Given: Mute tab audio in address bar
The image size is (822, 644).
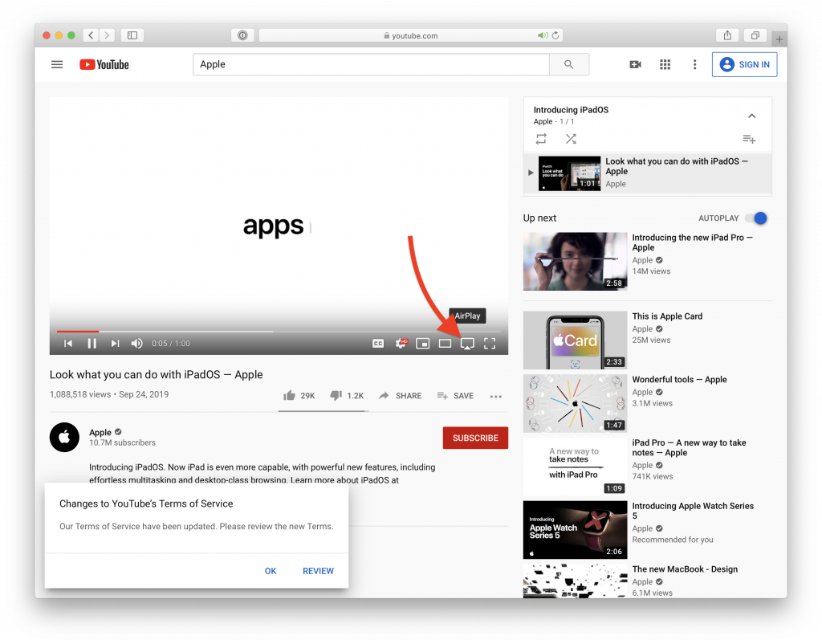Looking at the screenshot, I should (x=543, y=35).
